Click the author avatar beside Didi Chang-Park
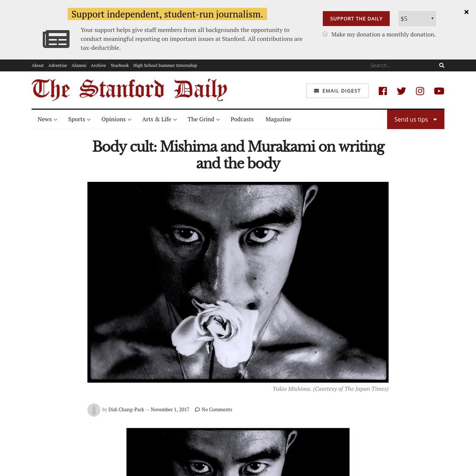Screen dimensions: 476x476 [94, 410]
